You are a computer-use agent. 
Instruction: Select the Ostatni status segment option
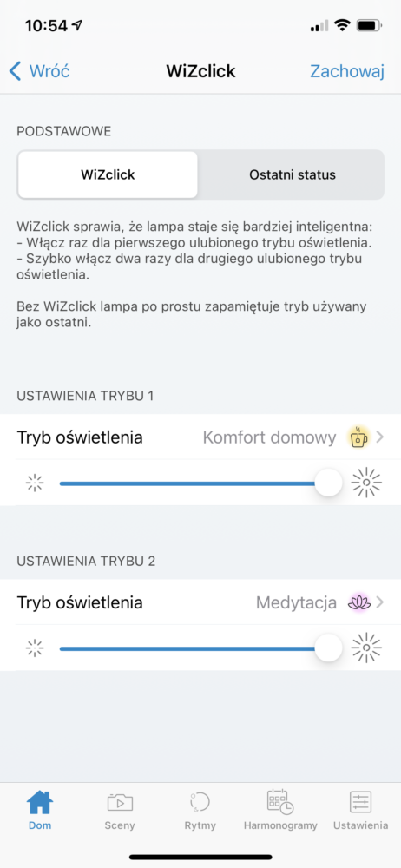[293, 175]
